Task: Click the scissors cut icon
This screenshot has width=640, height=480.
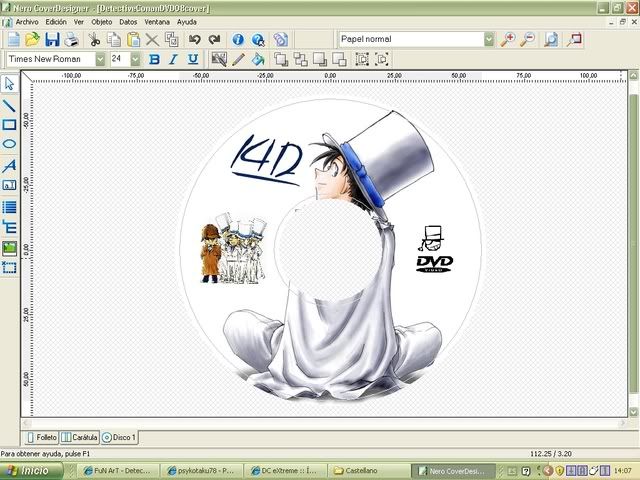Action: click(94, 40)
